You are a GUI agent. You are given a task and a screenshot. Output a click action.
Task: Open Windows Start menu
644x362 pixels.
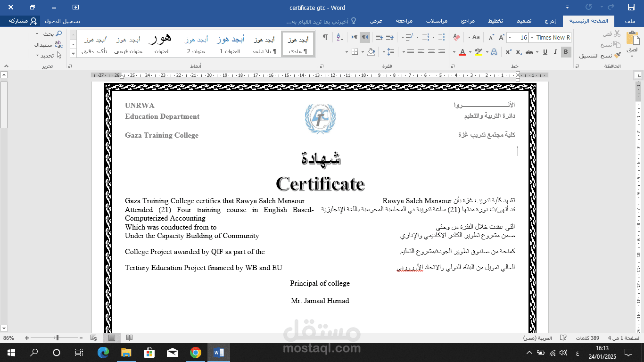(x=11, y=353)
